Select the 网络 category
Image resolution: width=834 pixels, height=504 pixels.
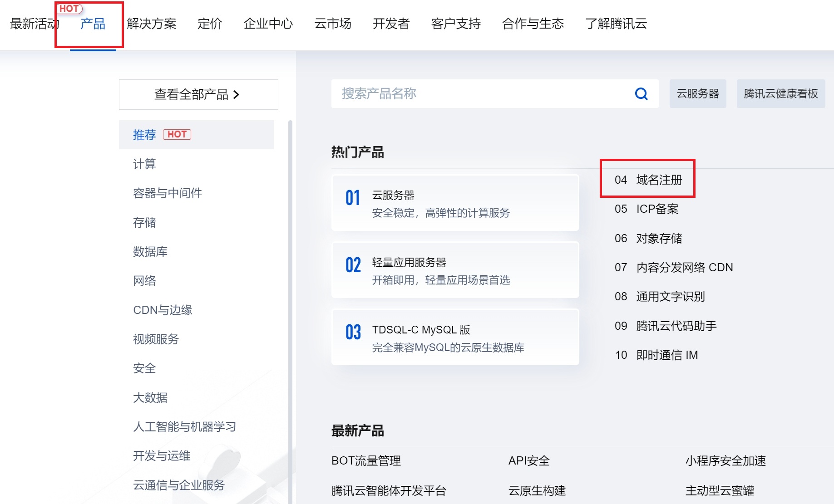click(x=144, y=281)
